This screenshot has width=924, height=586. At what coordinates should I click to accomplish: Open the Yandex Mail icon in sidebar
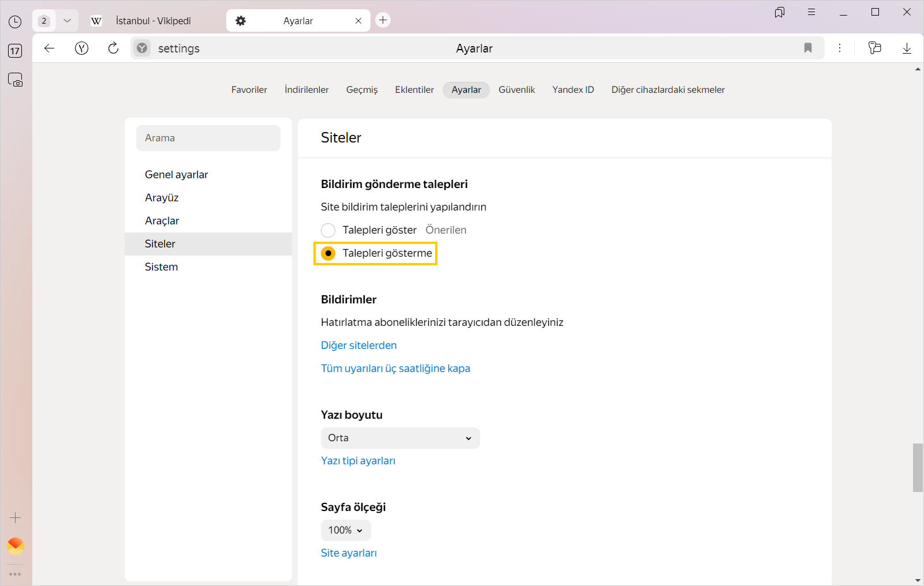tap(16, 545)
